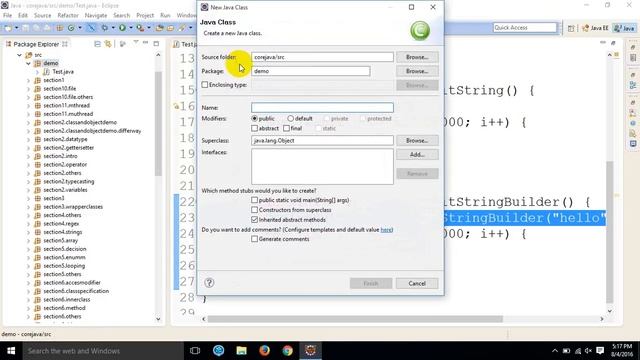Browse for the Source folder

417,57
